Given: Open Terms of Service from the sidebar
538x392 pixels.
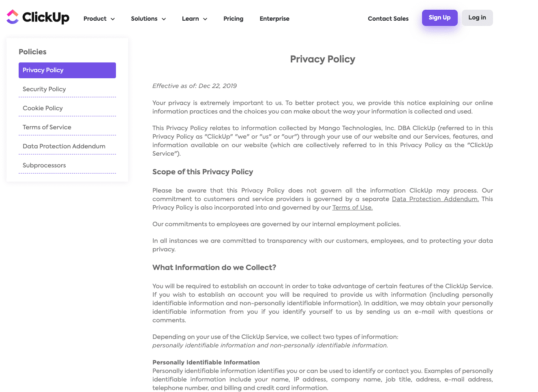Looking at the screenshot, I should (x=47, y=127).
